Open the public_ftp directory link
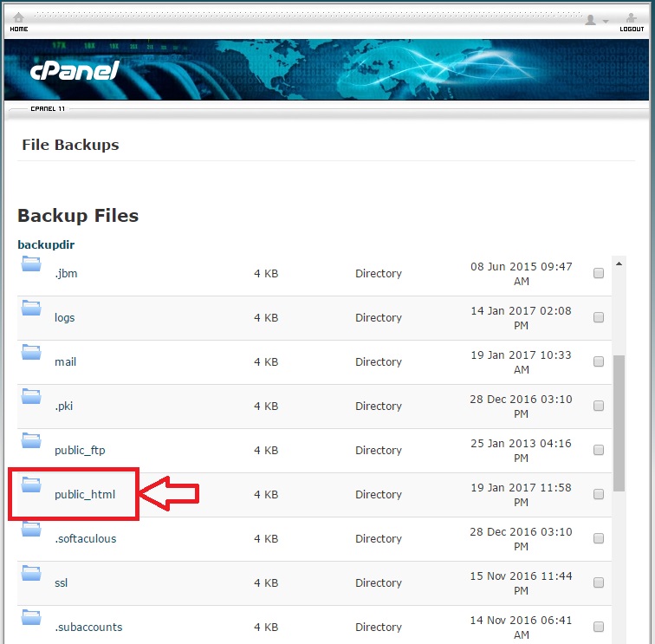The width and height of the screenshot is (655, 644). pyautogui.click(x=80, y=451)
